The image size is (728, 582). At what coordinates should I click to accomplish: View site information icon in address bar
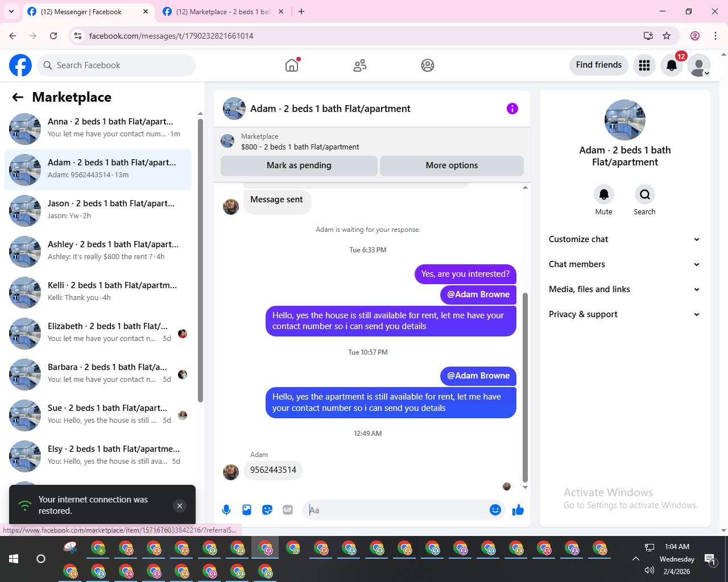pos(78,36)
